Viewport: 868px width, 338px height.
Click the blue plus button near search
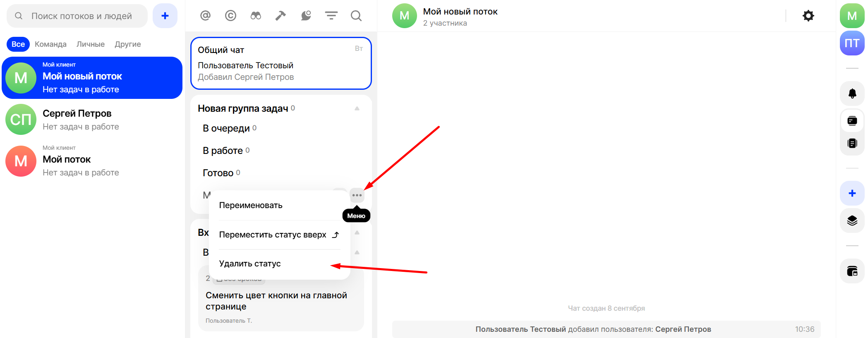coord(165,16)
